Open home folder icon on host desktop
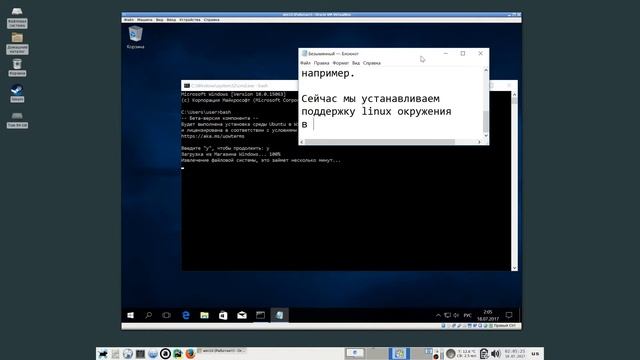This screenshot has height=360, width=640. [x=17, y=43]
